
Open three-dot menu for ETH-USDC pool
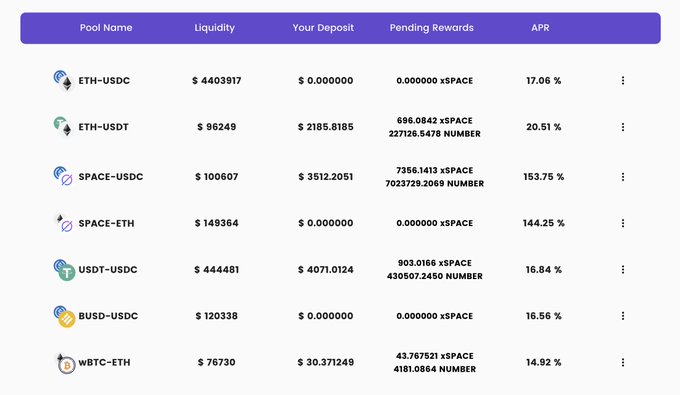pos(623,81)
